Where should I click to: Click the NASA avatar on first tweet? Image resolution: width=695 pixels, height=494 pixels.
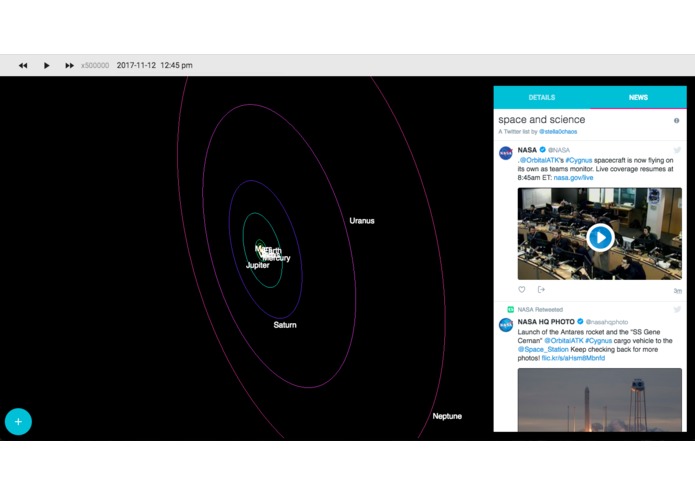pyautogui.click(x=506, y=153)
